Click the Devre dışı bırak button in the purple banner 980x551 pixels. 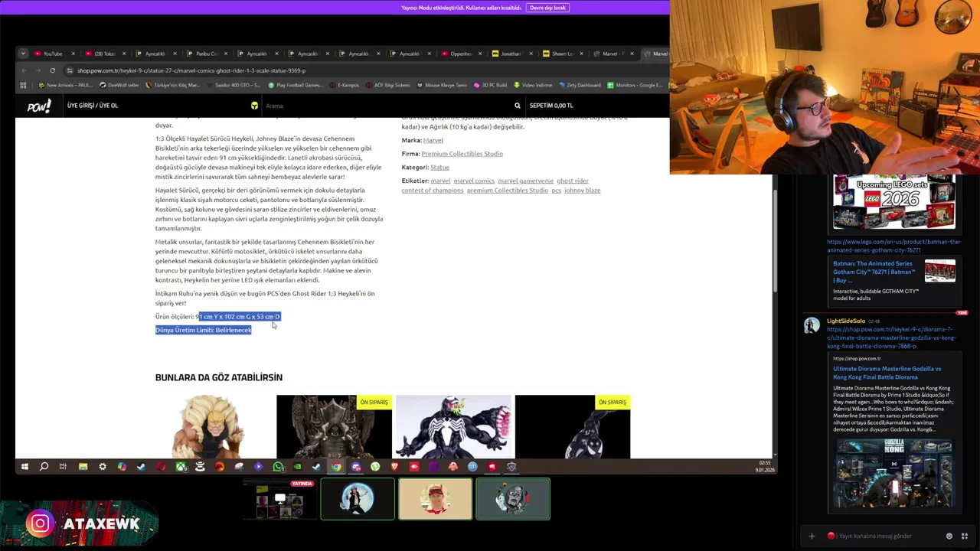(x=547, y=8)
